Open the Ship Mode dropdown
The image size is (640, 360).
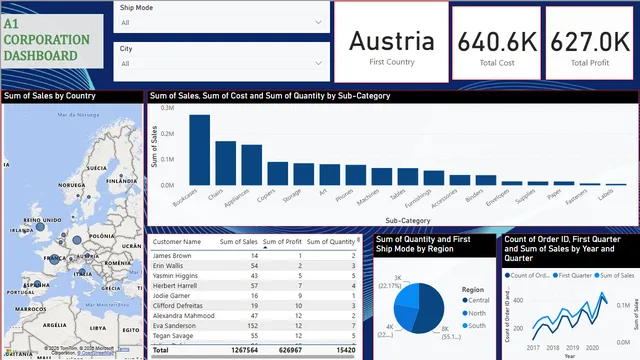222,22
